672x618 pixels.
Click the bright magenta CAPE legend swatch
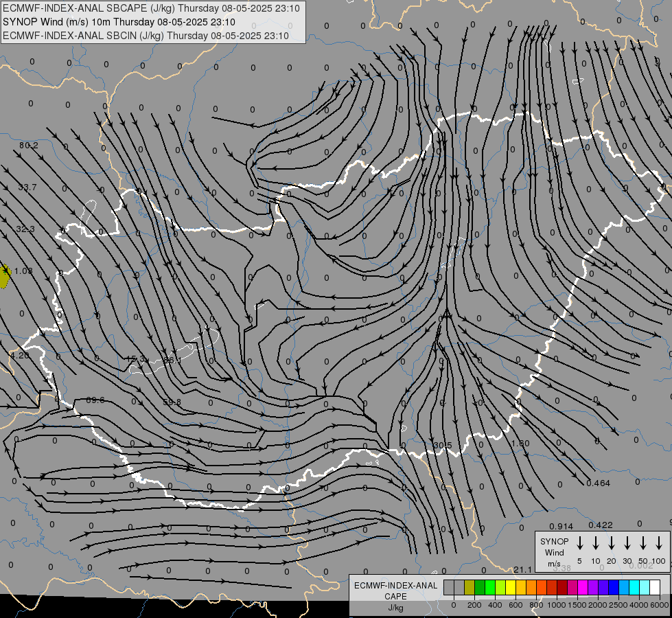click(583, 587)
